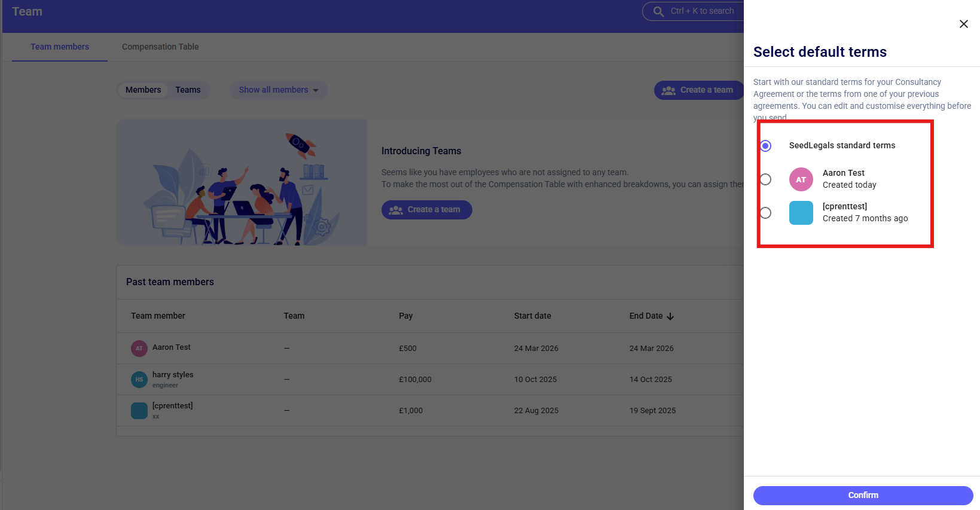Select SeedLegals standard terms radio option
Screen dimensions: 980x510
pos(765,146)
